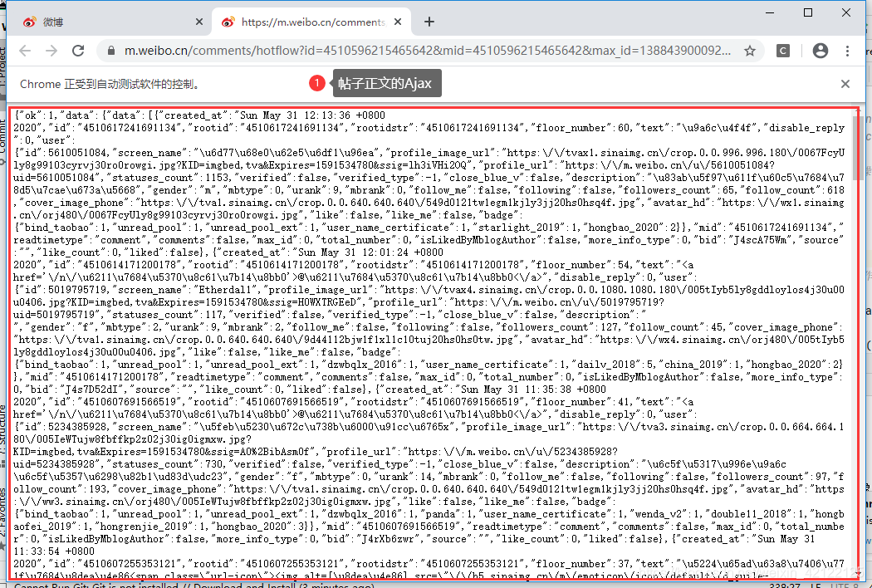Image resolution: width=872 pixels, height=588 pixels.
Task: Click the "Cannot Run Git" status bar message
Action: pos(193,586)
